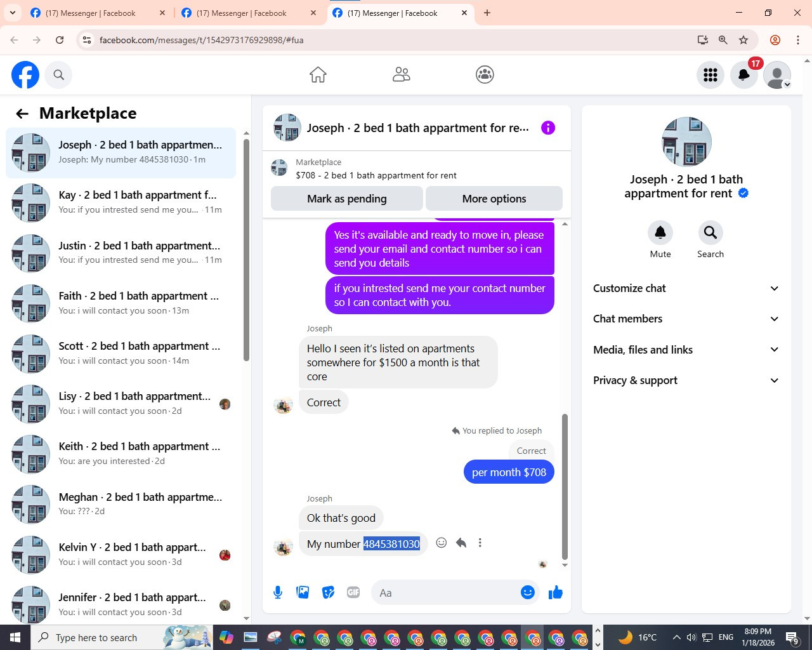Open the $708 Marketplace listing link

click(376, 175)
